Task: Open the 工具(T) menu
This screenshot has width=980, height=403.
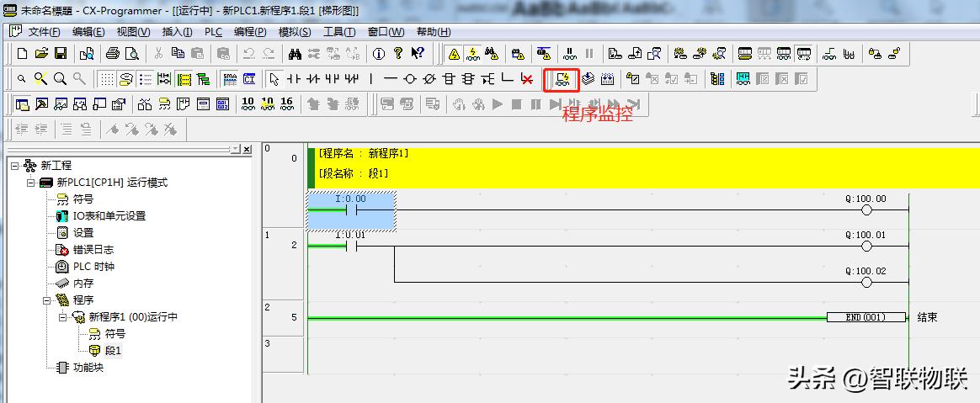Action: [x=339, y=32]
